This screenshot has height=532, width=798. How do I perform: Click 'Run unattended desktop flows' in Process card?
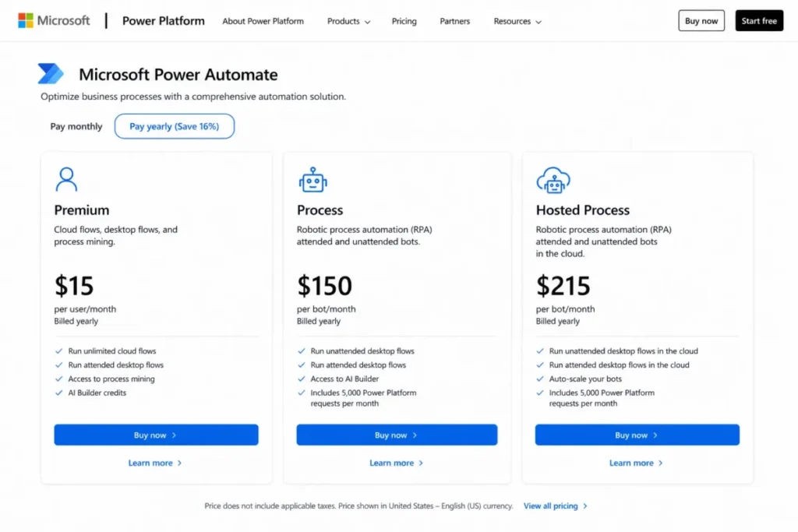click(x=362, y=351)
